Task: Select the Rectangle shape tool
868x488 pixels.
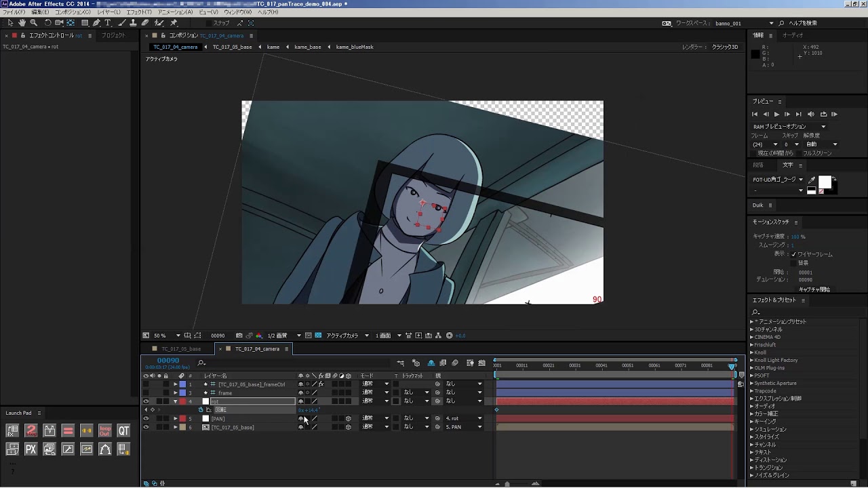Action: pos(85,23)
